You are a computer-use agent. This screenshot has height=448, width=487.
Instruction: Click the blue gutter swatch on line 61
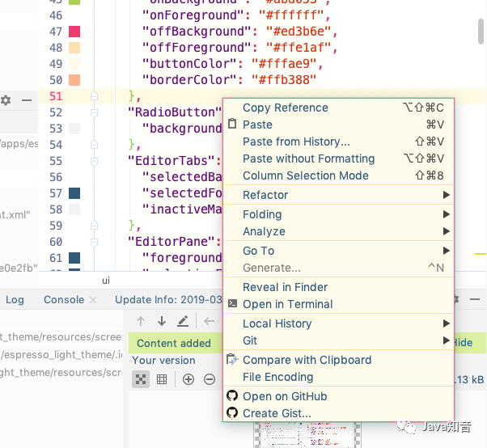click(74, 258)
